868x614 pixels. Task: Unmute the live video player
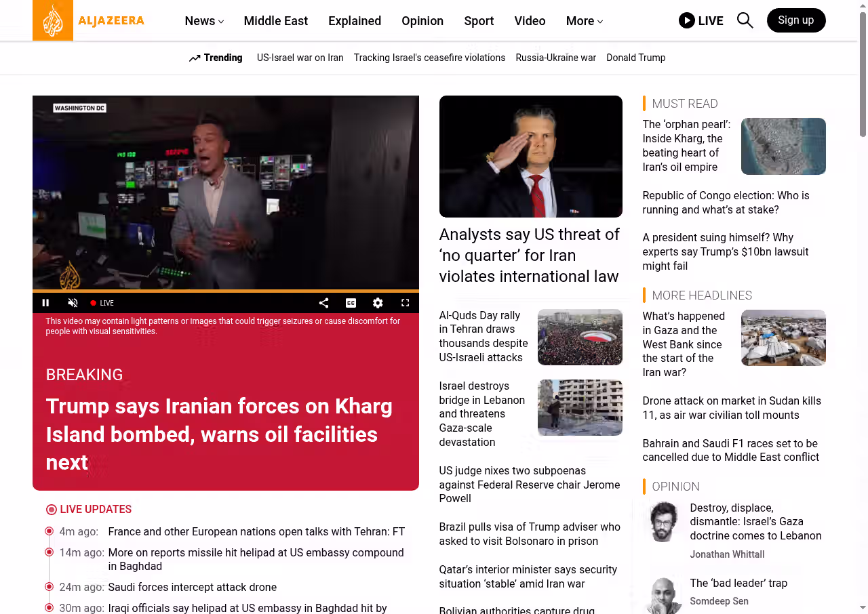(x=73, y=303)
